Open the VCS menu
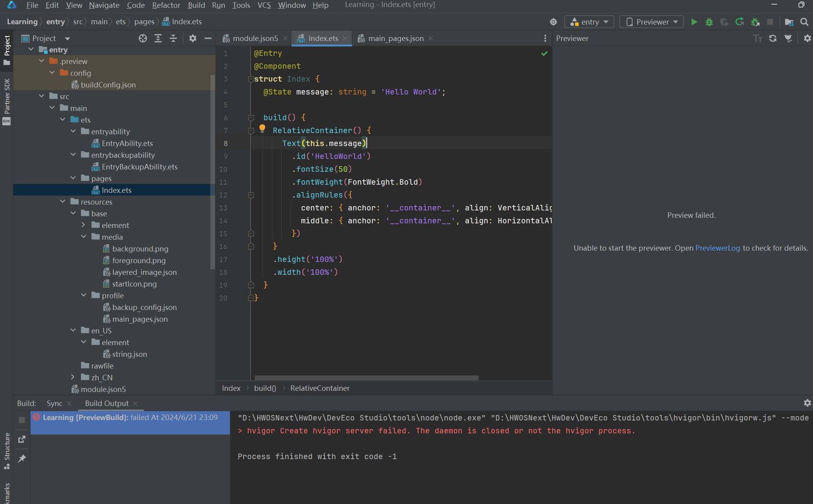 (264, 5)
